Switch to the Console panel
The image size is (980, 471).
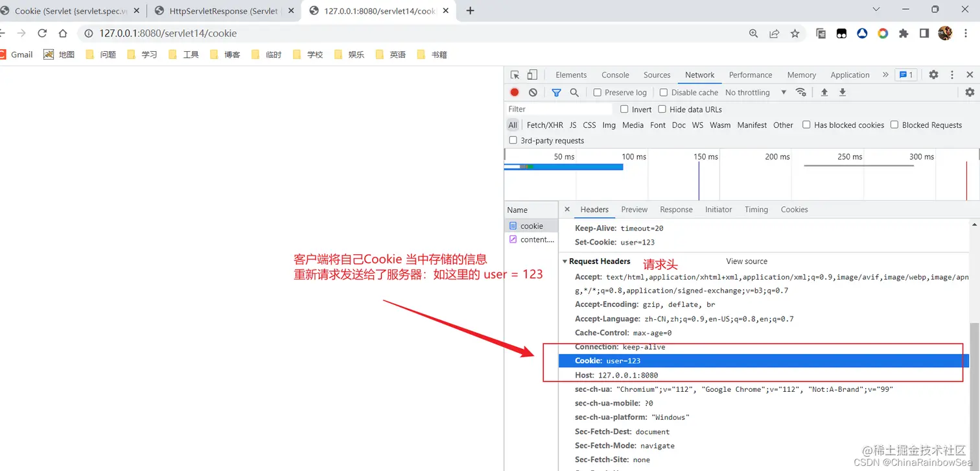coord(614,75)
